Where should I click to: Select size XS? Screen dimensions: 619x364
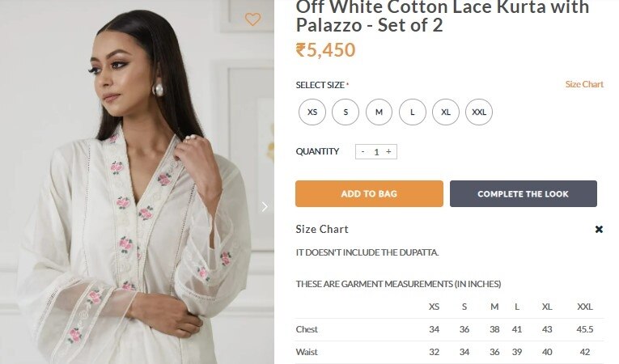[x=312, y=112]
